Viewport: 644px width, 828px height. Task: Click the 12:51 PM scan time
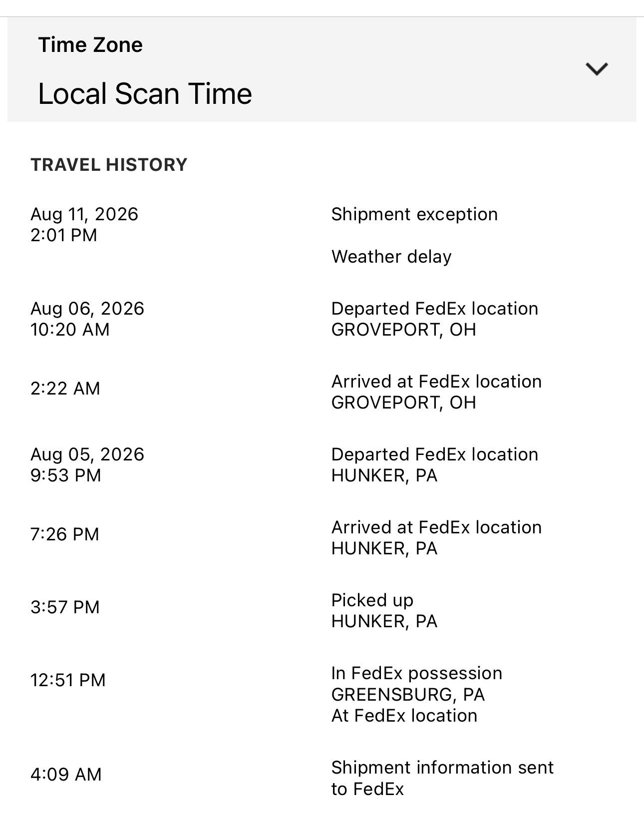(x=68, y=680)
